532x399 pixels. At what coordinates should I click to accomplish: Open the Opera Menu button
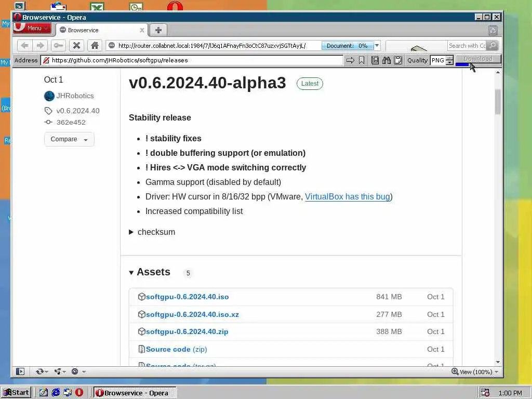(x=32, y=28)
